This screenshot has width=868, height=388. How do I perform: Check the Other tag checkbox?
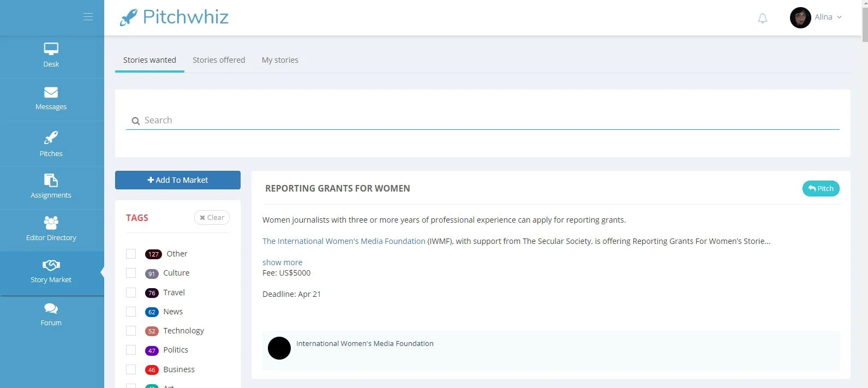click(x=131, y=254)
